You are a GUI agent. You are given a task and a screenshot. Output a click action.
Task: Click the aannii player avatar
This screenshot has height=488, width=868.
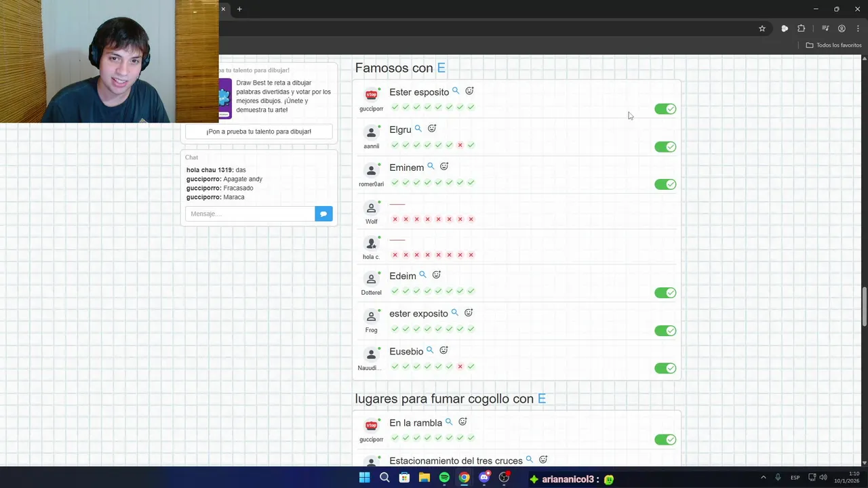click(x=371, y=133)
